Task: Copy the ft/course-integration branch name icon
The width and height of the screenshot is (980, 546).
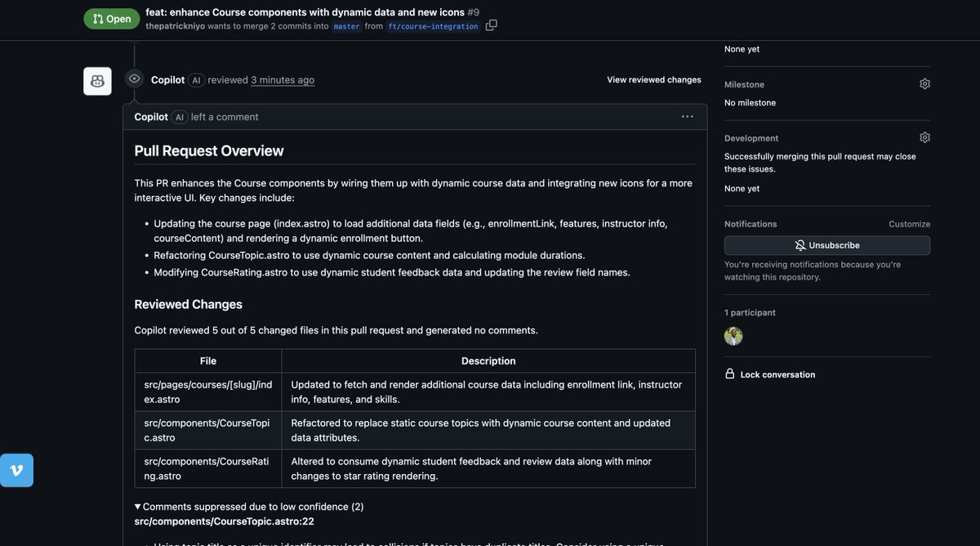Action: (491, 25)
